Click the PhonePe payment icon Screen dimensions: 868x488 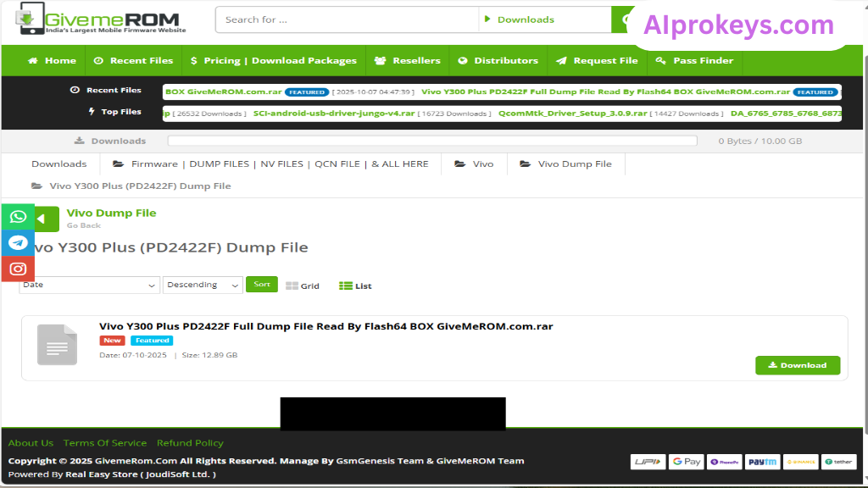pyautogui.click(x=724, y=462)
